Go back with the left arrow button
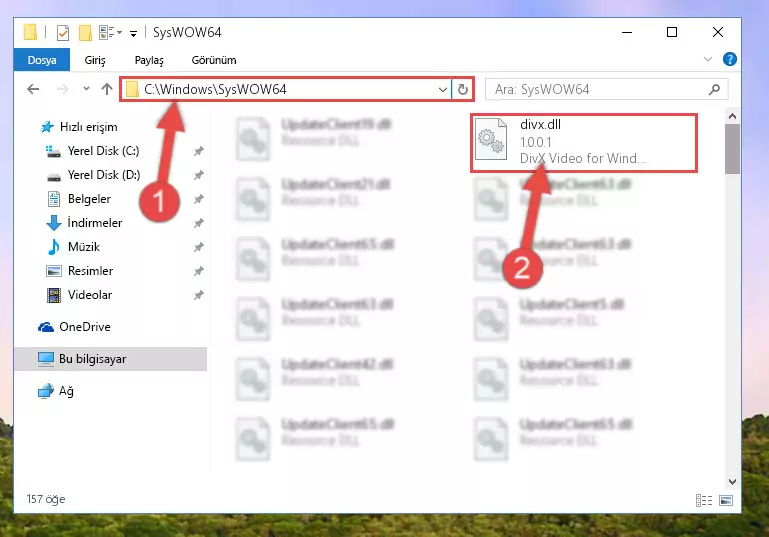Image resolution: width=769 pixels, height=537 pixels. (33, 89)
